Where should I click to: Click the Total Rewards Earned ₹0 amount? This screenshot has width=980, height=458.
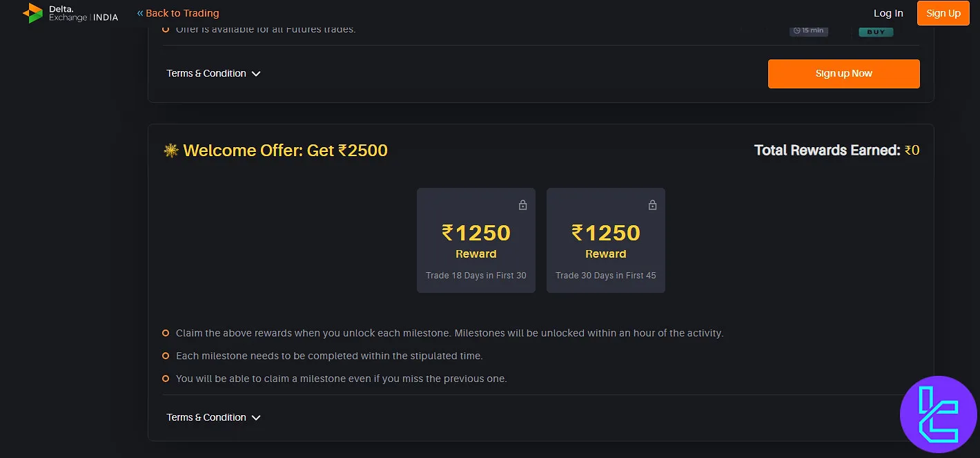pyautogui.click(x=912, y=150)
